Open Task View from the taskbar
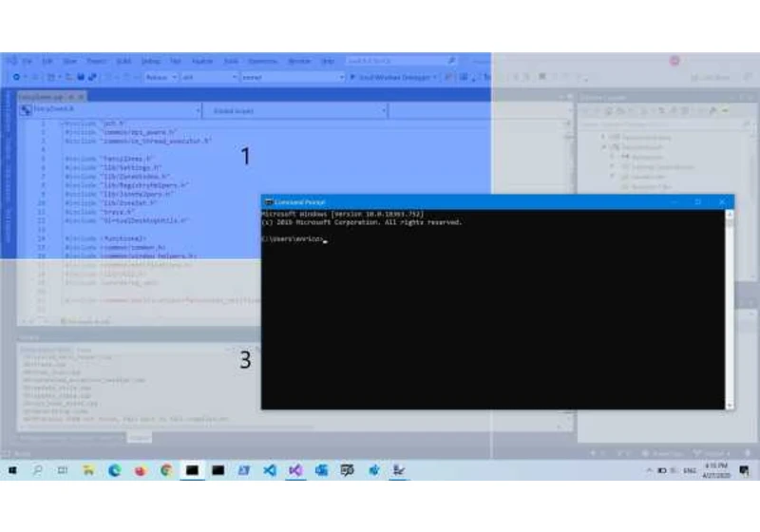 63,470
